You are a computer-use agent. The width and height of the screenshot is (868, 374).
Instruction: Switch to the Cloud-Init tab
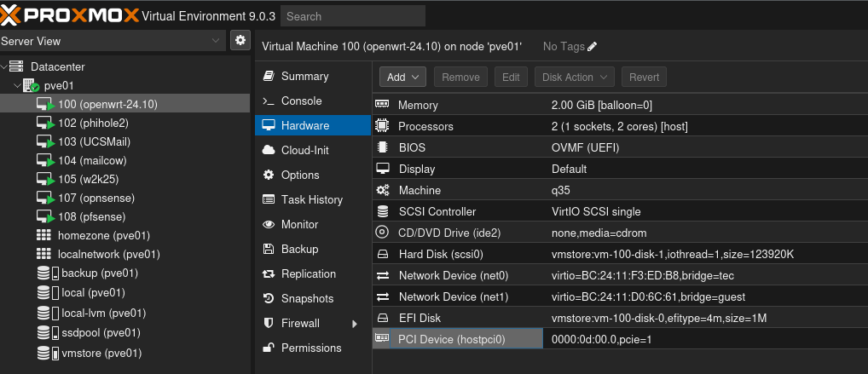click(x=305, y=150)
